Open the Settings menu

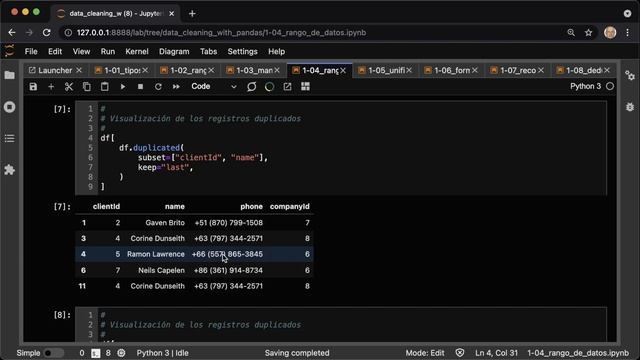pyautogui.click(x=242, y=52)
